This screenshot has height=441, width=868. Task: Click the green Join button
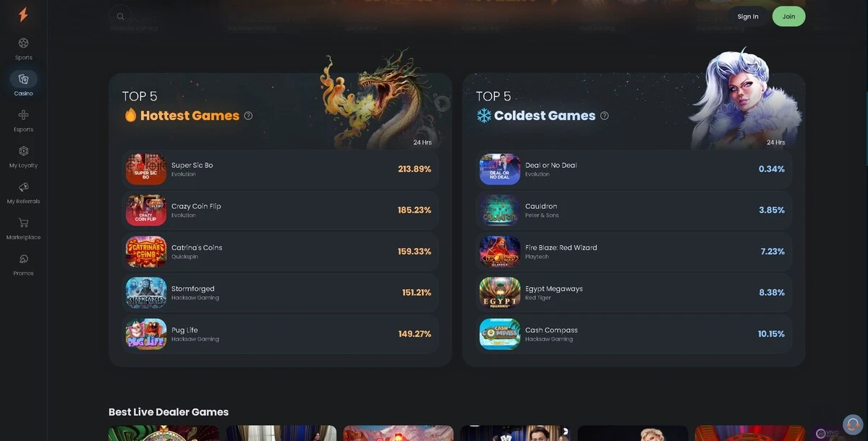tap(788, 16)
